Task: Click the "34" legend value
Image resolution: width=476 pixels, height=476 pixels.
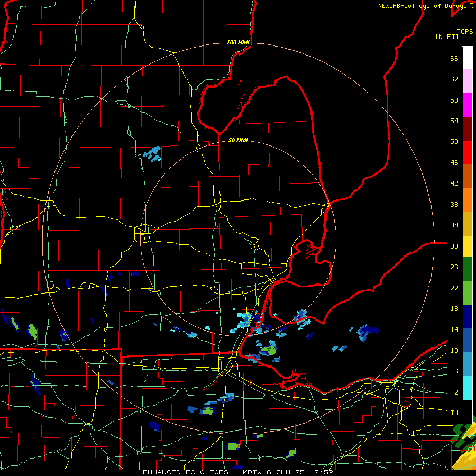Action: tap(454, 225)
